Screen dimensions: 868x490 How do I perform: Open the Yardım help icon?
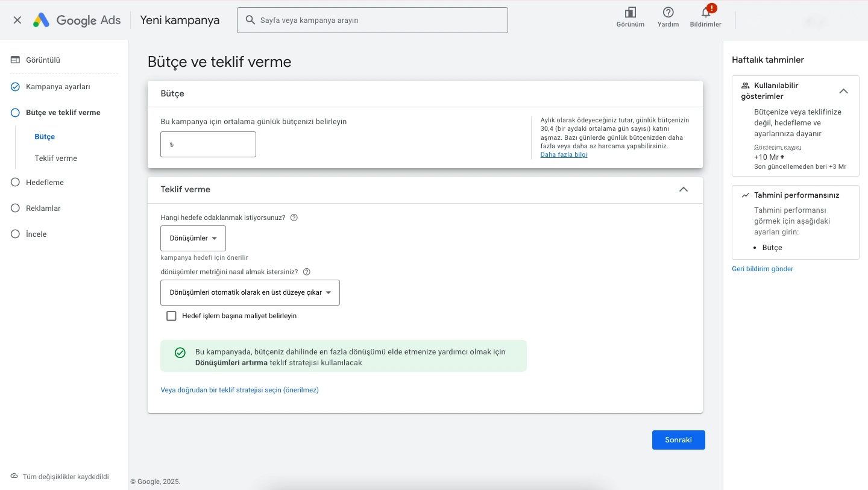(x=668, y=13)
